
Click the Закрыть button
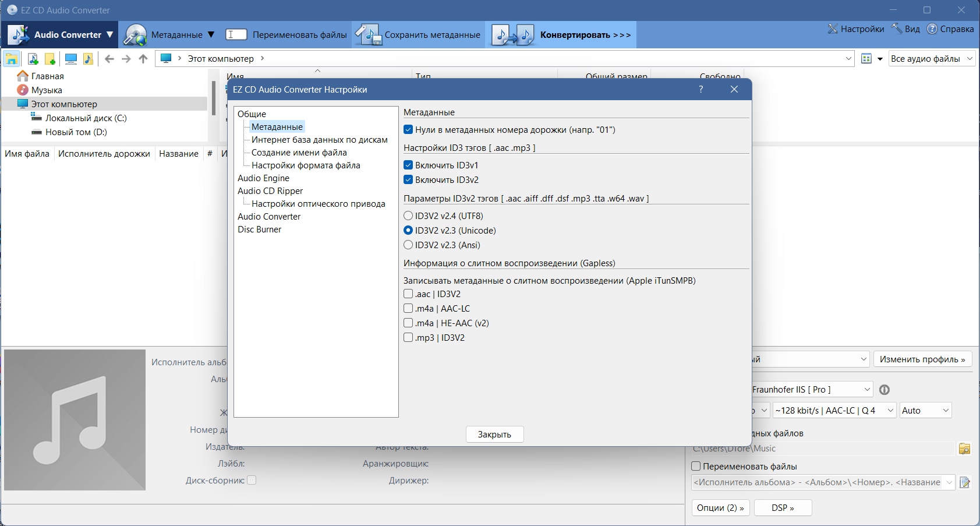pyautogui.click(x=494, y=435)
